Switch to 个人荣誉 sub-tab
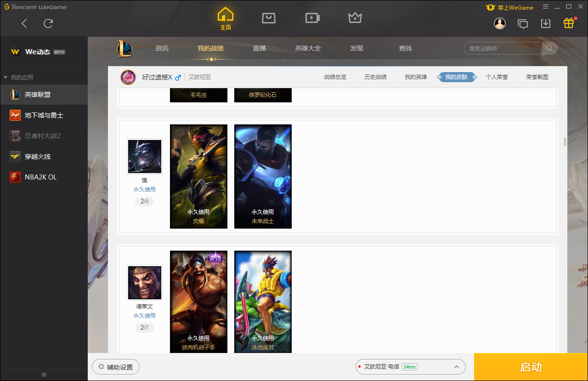The image size is (588, 381). [497, 77]
